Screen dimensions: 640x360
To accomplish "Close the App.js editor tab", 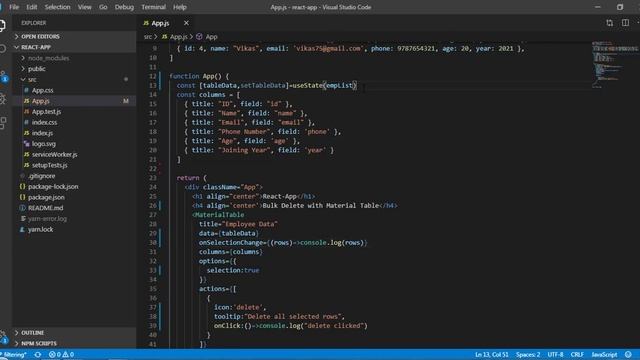I will click(x=186, y=23).
